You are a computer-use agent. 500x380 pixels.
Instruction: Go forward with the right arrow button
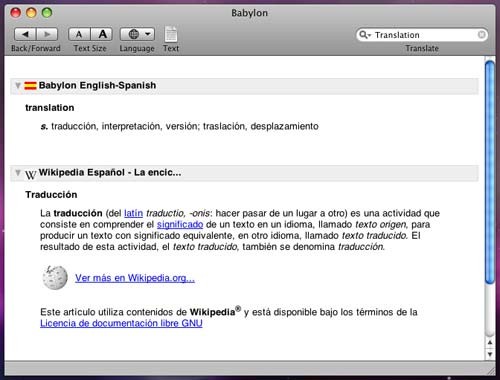click(x=47, y=34)
